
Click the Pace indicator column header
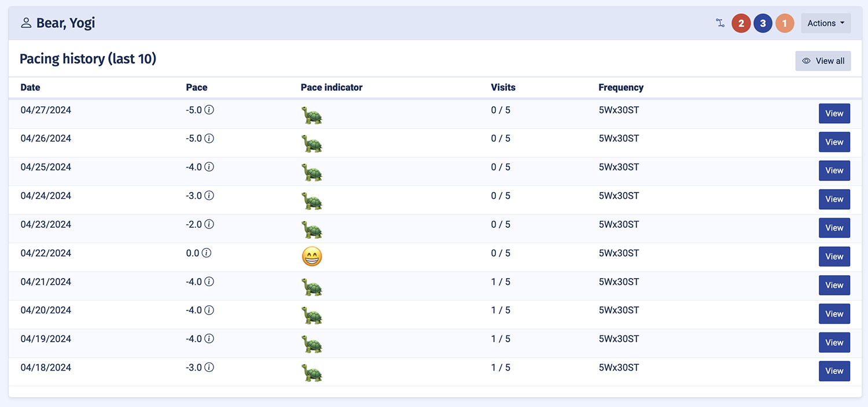[332, 87]
